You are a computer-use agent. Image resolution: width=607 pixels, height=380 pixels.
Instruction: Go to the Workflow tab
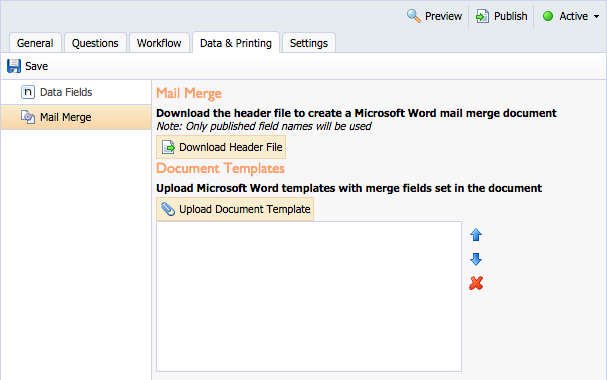pyautogui.click(x=159, y=43)
